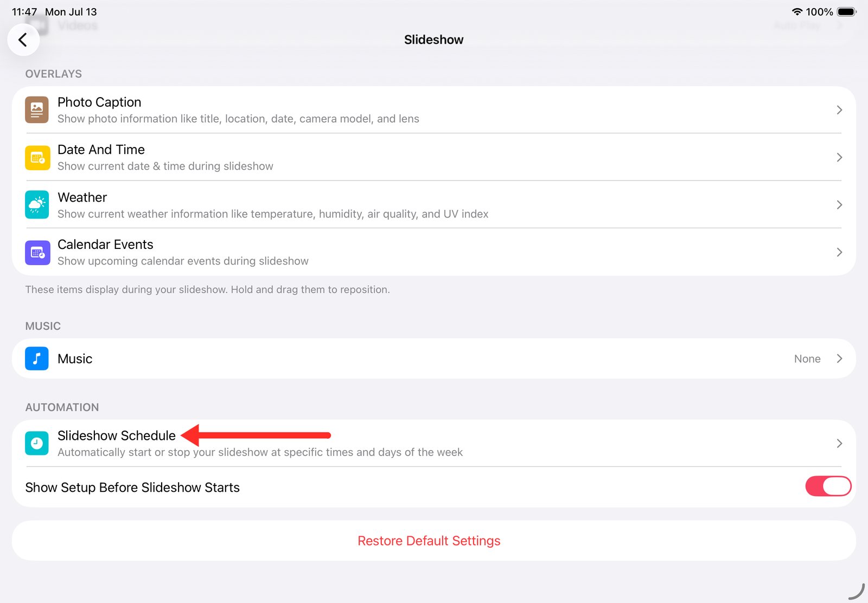Turn off Show Setup Before Slideshow Starts
Viewport: 868px width, 603px height.
click(828, 486)
